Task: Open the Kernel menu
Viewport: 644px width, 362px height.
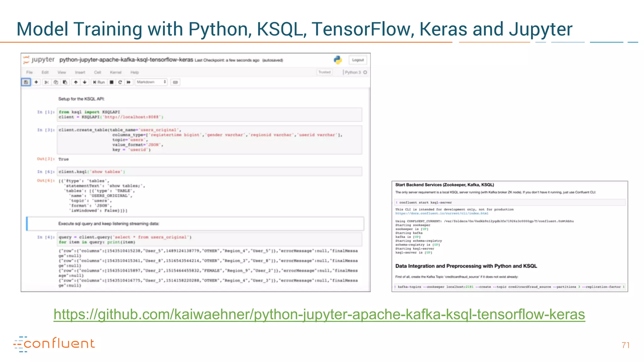Action: tap(115, 72)
